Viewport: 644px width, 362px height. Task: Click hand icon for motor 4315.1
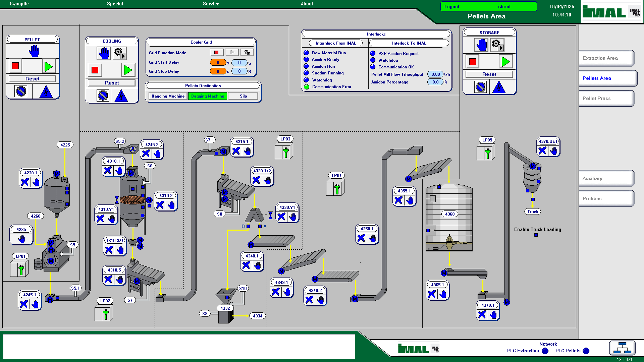coord(248,151)
